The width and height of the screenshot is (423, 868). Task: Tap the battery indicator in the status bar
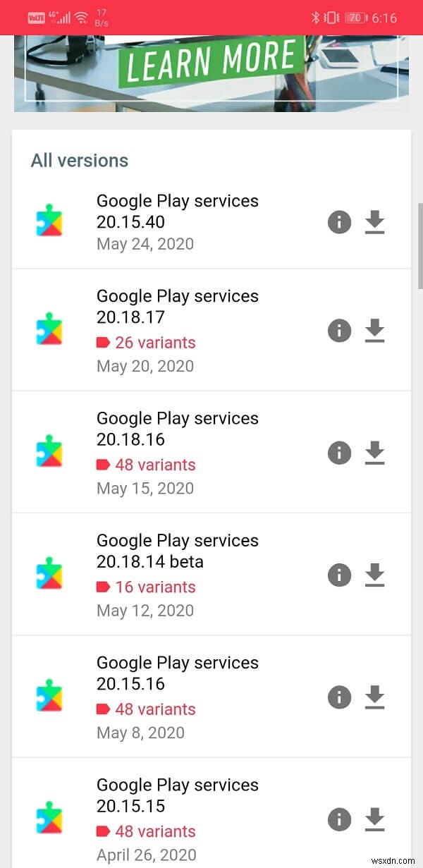point(354,18)
